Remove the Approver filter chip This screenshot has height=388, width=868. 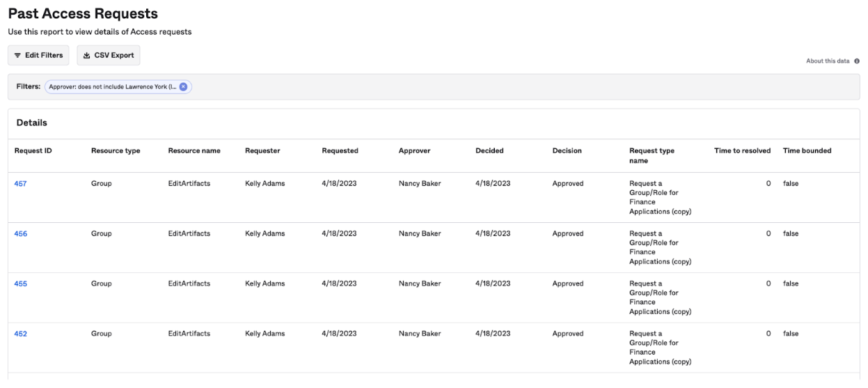pos(183,87)
